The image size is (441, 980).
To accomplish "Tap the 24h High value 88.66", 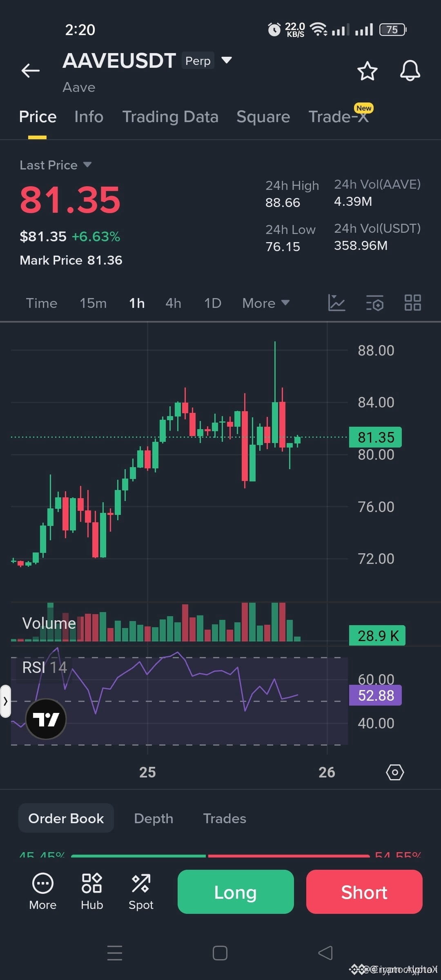I will (x=283, y=203).
